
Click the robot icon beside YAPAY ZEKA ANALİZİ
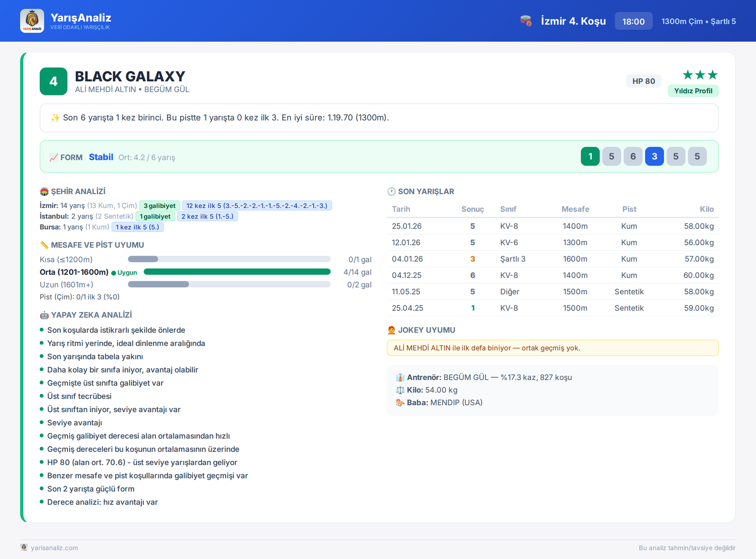click(44, 315)
